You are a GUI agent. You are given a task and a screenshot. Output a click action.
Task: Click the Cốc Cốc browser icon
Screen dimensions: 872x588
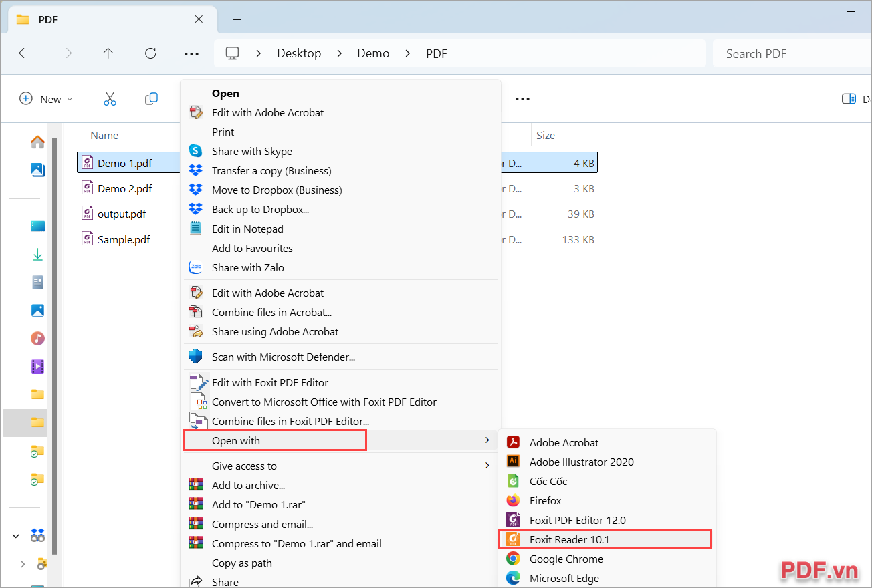513,481
